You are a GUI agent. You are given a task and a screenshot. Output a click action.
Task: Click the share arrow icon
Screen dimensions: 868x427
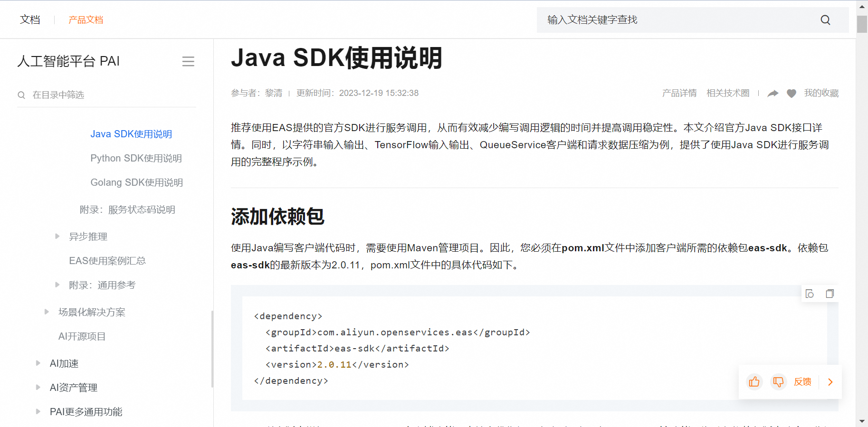click(x=773, y=93)
